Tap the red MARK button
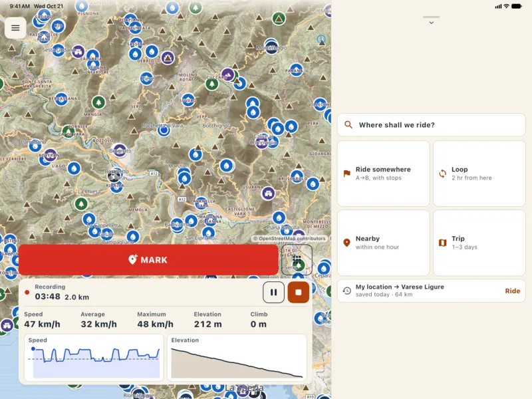 (x=148, y=260)
